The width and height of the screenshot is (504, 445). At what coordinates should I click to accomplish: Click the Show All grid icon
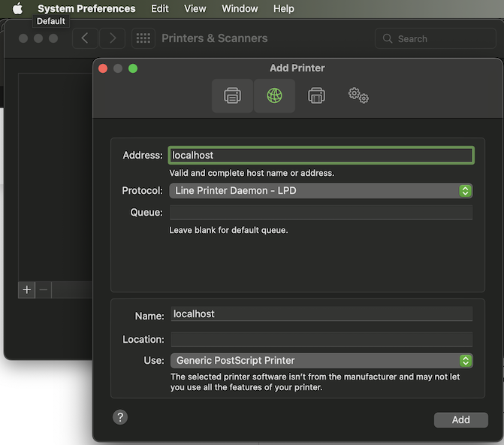click(143, 38)
